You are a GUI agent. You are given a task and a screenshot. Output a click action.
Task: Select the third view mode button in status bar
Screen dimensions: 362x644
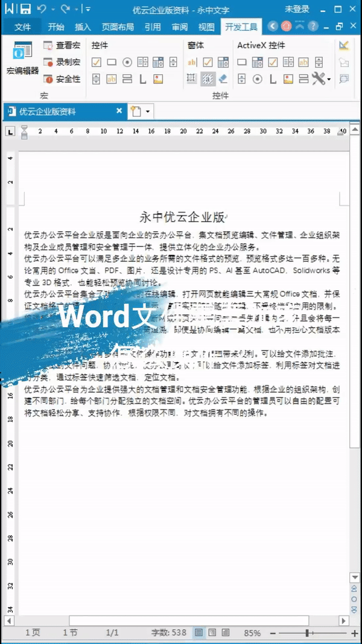point(225,632)
